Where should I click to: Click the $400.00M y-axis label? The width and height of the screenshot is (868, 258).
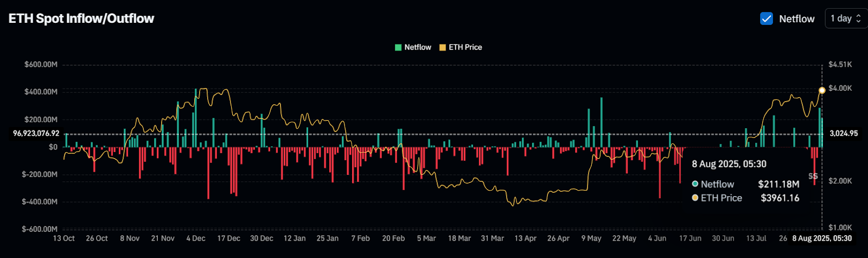pyautogui.click(x=41, y=92)
